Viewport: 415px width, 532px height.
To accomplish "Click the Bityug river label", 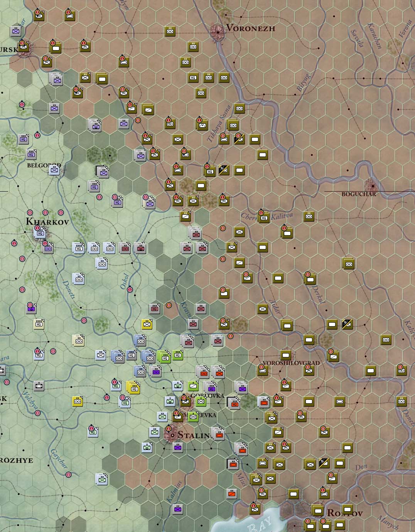I will click(303, 82).
